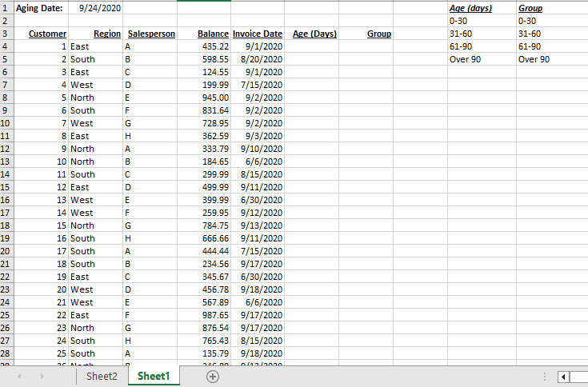Add a new sheet with plus icon

(x=213, y=376)
